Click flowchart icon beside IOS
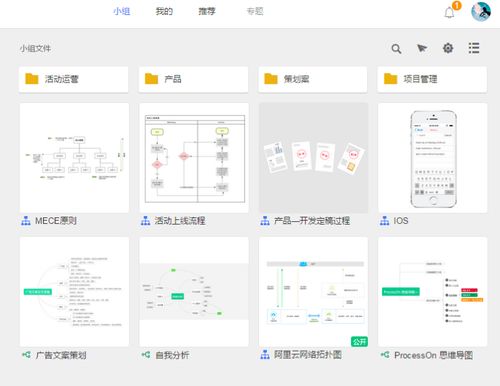 (384, 221)
